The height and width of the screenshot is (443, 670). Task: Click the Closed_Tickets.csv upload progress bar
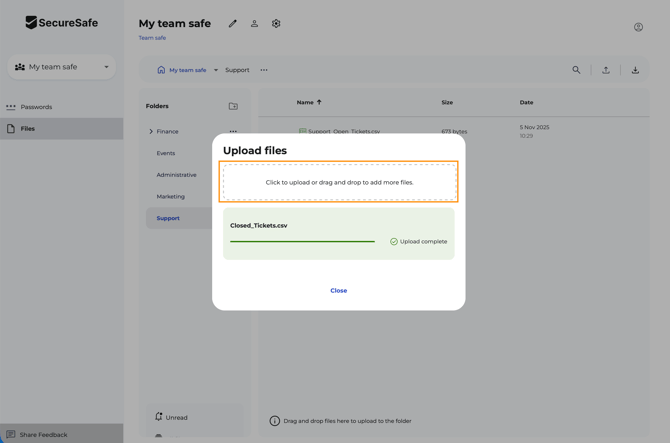click(302, 241)
